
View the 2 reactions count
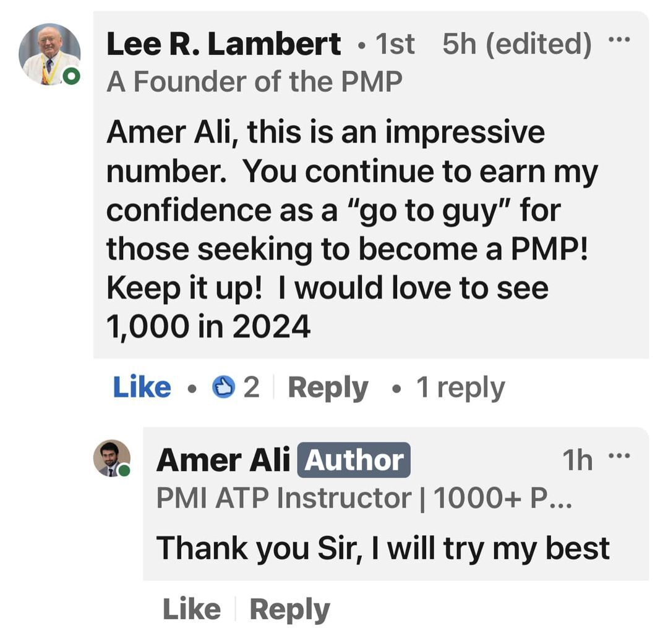pyautogui.click(x=251, y=388)
